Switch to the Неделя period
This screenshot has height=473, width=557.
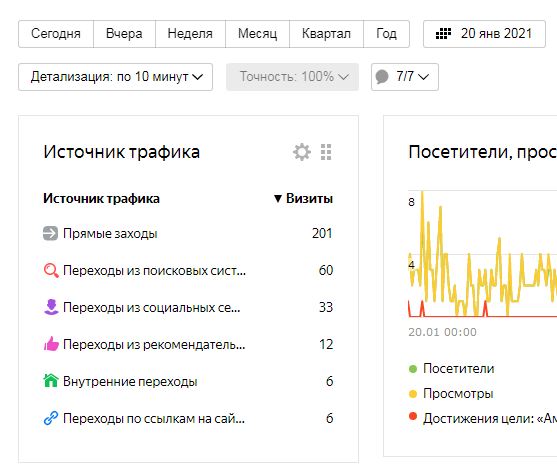coord(190,34)
